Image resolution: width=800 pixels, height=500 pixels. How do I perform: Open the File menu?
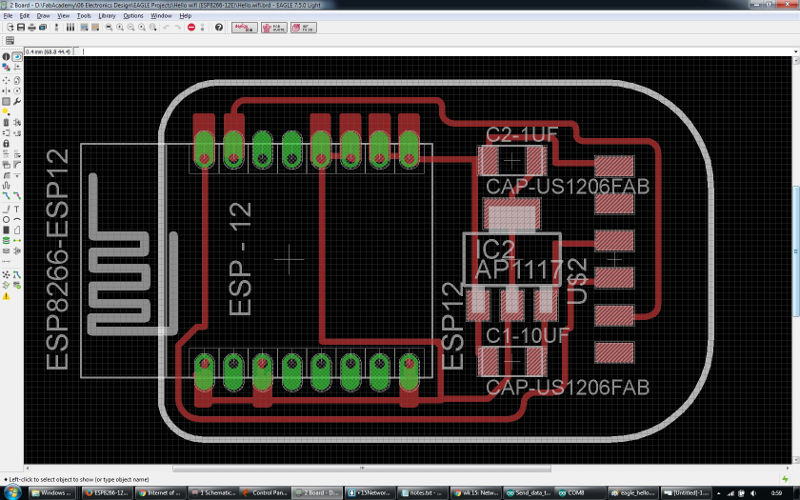[8, 16]
